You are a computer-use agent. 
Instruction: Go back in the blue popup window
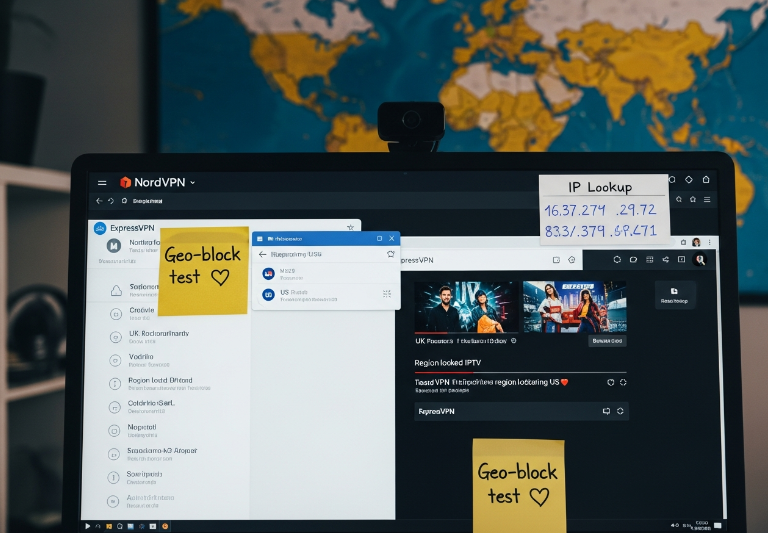pyautogui.click(x=263, y=254)
